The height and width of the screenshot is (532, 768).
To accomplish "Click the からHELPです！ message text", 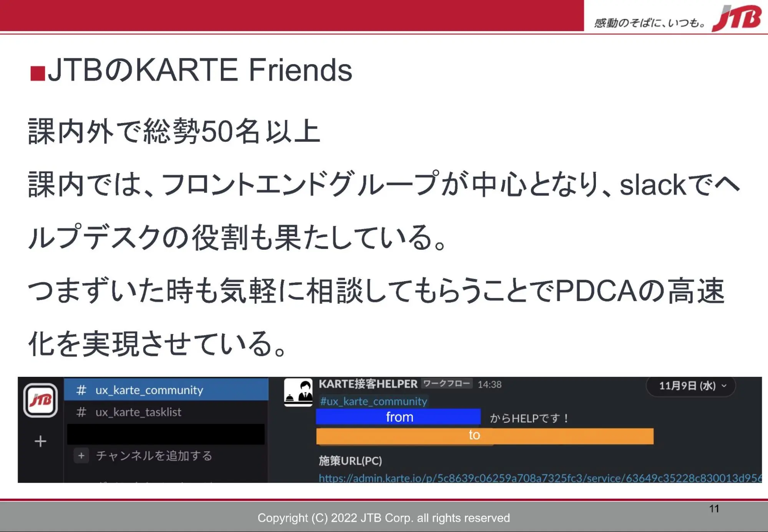I will 529,418.
